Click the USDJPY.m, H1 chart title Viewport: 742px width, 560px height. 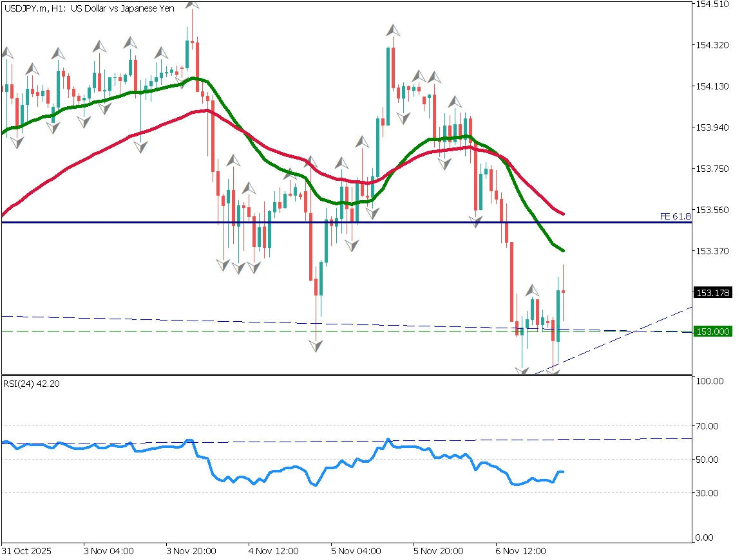coord(89,8)
